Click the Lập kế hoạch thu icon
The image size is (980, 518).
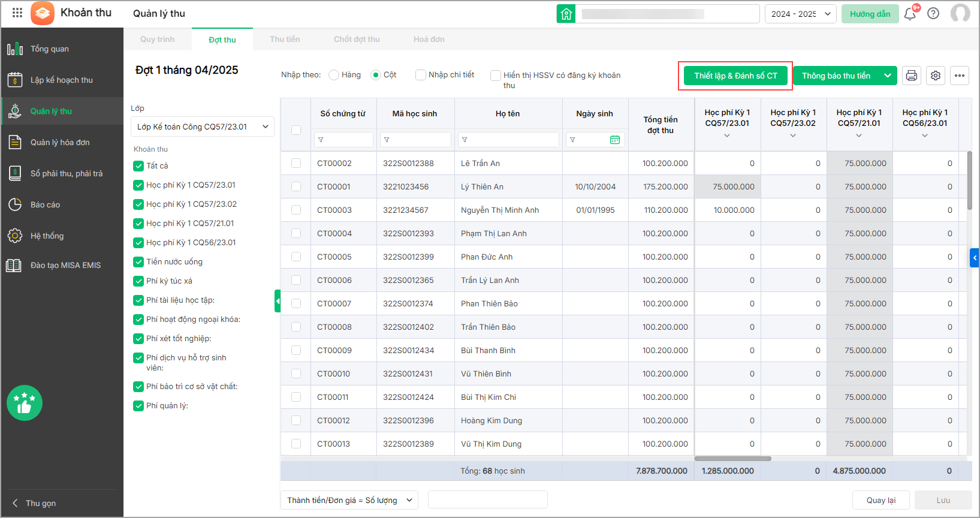click(x=15, y=80)
